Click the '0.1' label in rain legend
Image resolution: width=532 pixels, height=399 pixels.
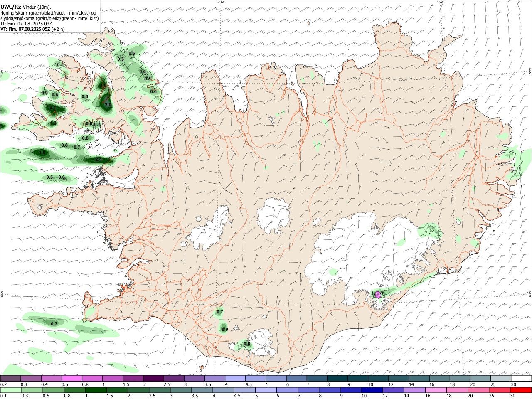coord(4,396)
